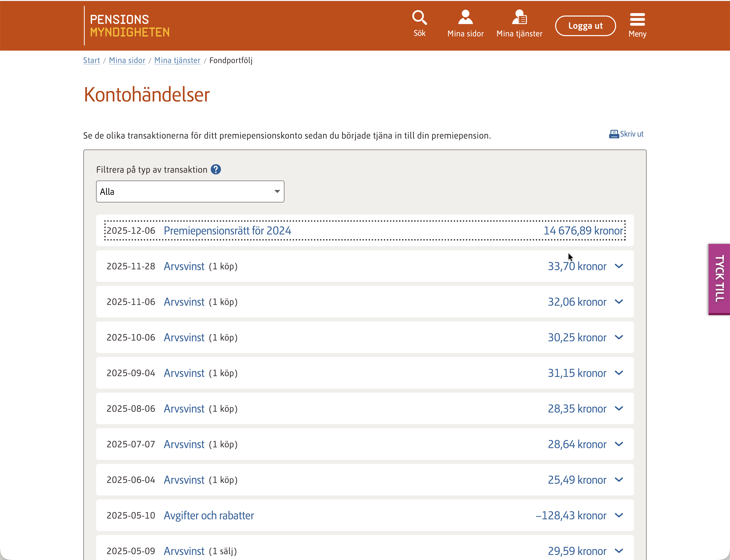Image resolution: width=730 pixels, height=560 pixels.
Task: Expand the 2025-08-06 Arvsvinst row chevron
Action: [x=619, y=409]
